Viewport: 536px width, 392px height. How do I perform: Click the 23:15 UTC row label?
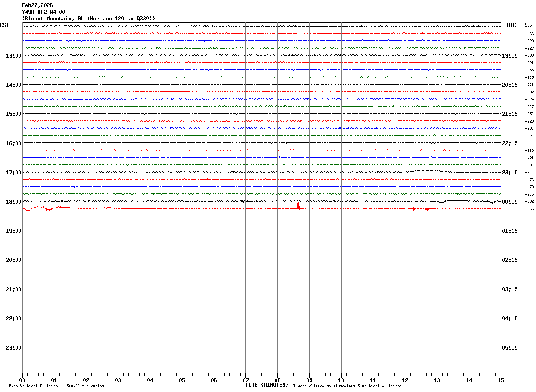coord(510,172)
